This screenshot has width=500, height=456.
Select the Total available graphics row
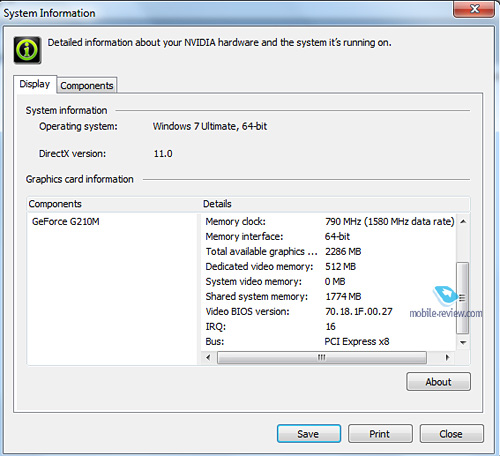329,252
